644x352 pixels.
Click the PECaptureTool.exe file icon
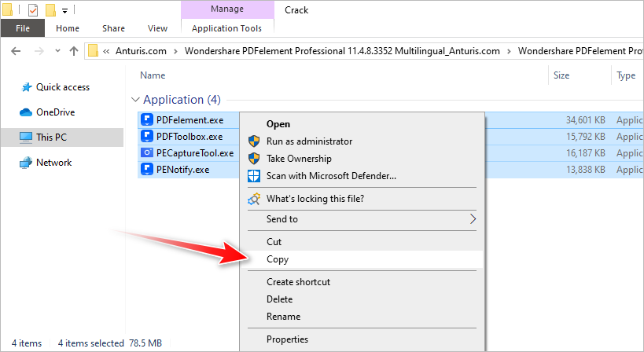(147, 153)
